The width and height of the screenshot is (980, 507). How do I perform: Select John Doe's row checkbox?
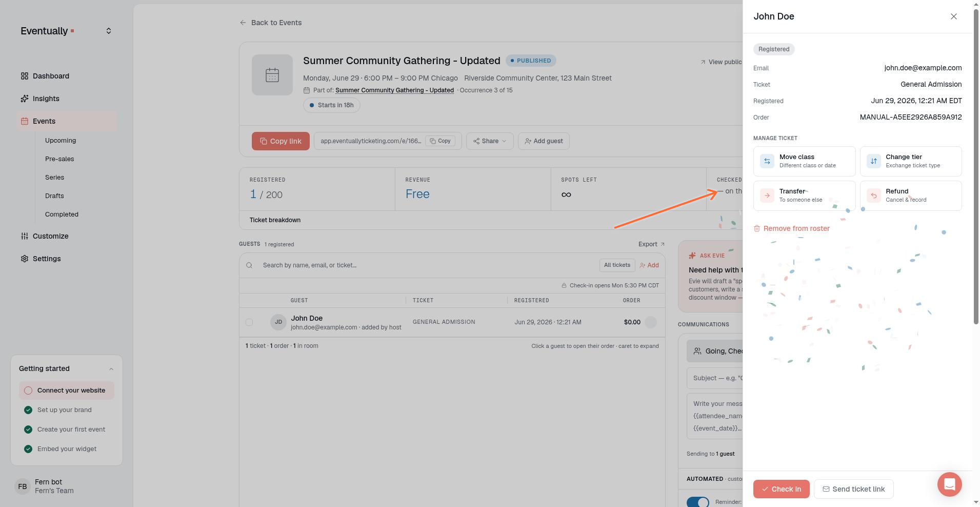point(249,322)
